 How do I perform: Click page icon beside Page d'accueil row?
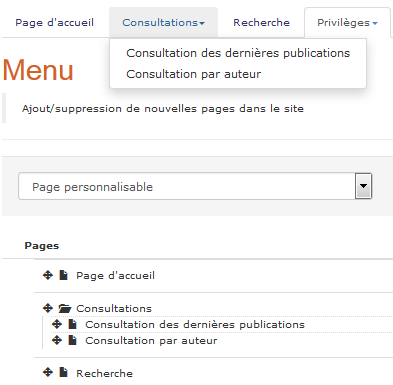[x=63, y=275]
